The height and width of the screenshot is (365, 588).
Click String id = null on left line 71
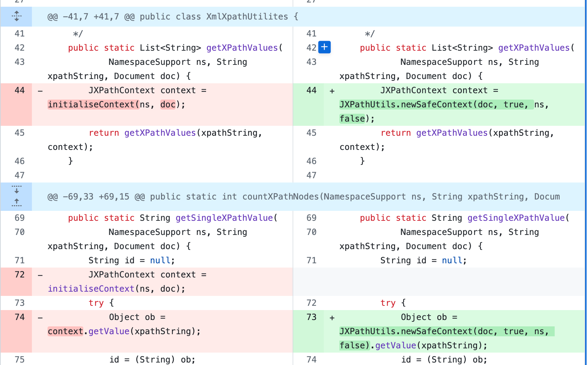[132, 260]
